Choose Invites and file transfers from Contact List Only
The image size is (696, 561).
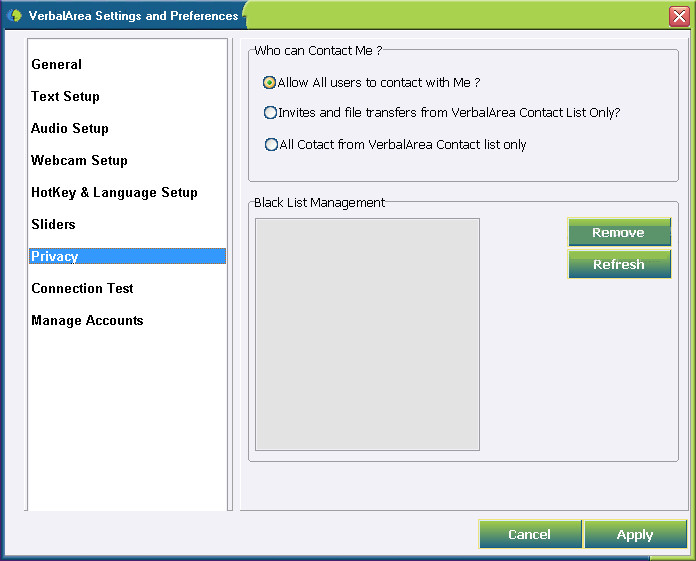point(270,113)
